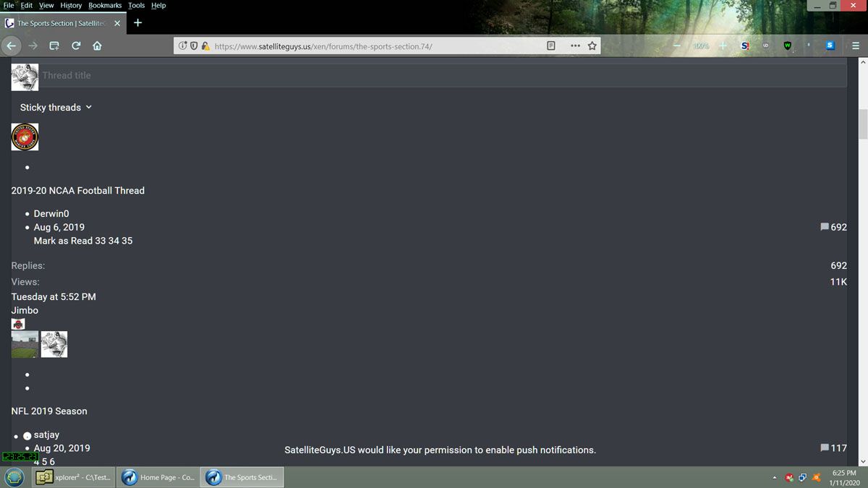The image size is (868, 488).
Task: Click into the Thread title field
Action: click(x=434, y=75)
